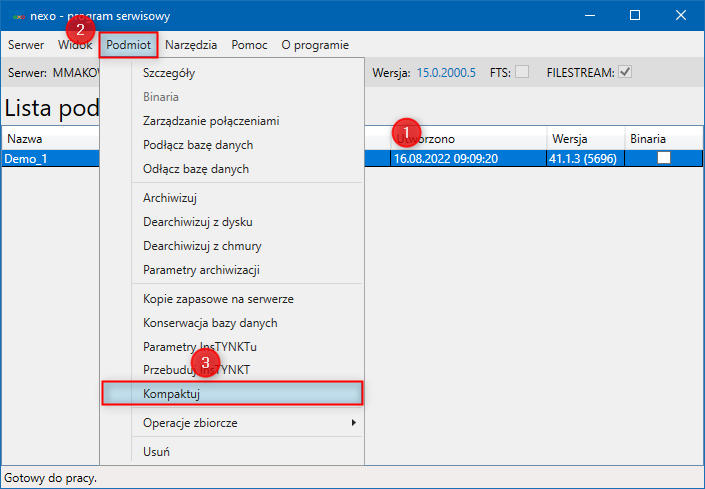Click the Podmiot menu
The height and width of the screenshot is (489, 705).
pos(129,45)
